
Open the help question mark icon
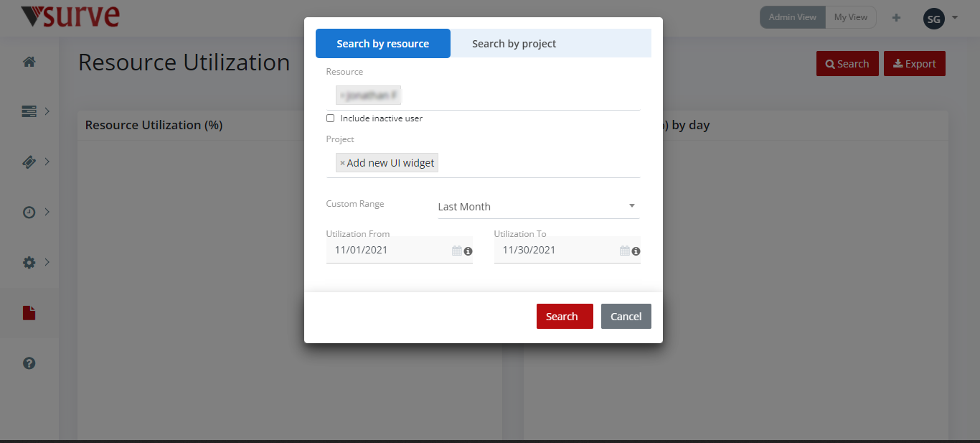[29, 363]
